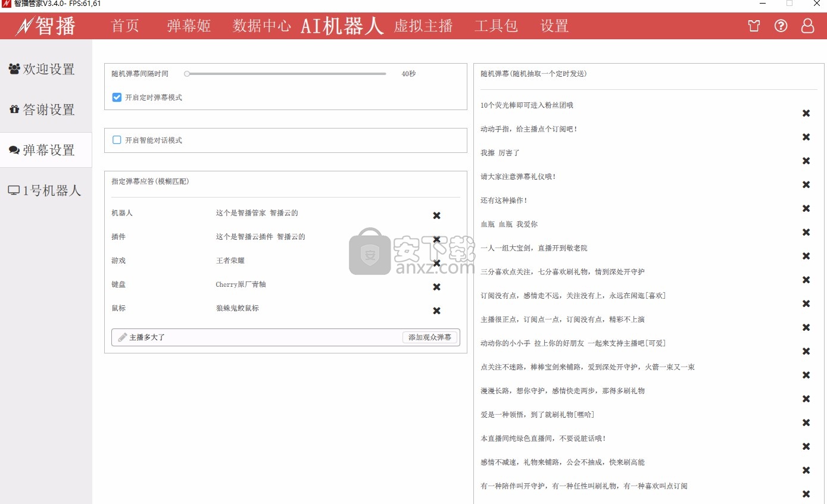Open 答谢设置 sidebar section
The height and width of the screenshot is (504, 827).
(46, 109)
